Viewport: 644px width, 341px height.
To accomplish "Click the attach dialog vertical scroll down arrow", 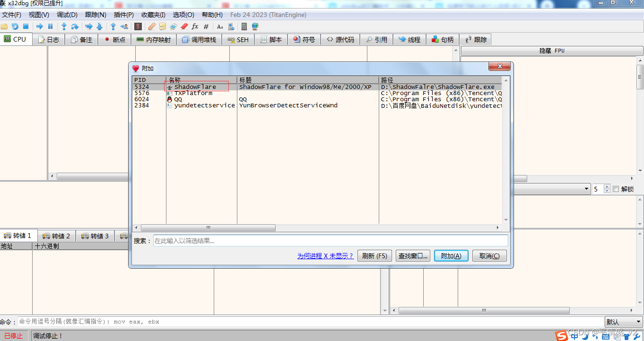I will pyautogui.click(x=506, y=220).
